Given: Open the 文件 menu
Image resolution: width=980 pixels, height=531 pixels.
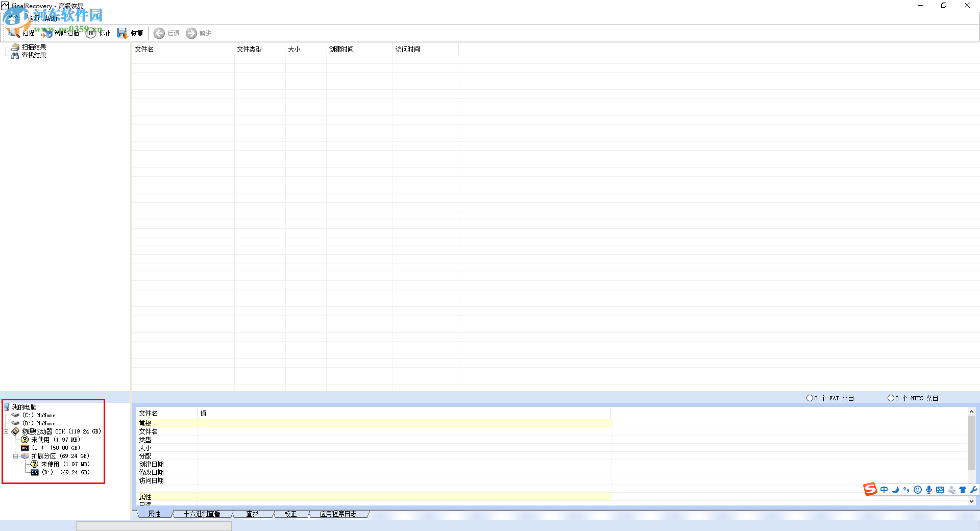Looking at the screenshot, I should tap(14, 18).
